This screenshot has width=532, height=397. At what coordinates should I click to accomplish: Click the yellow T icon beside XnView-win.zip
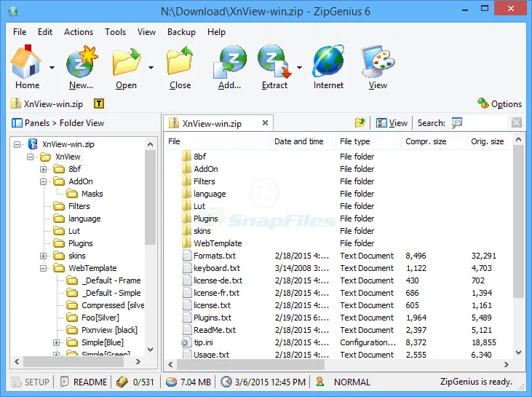tap(99, 103)
